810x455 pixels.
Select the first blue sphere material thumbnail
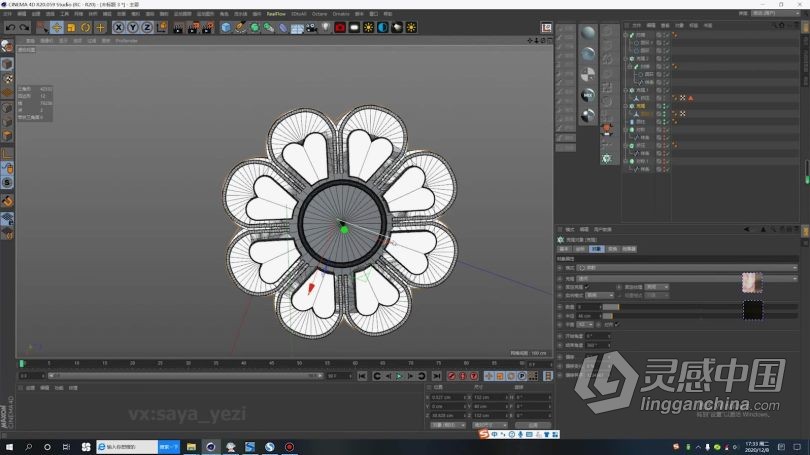[x=588, y=33]
